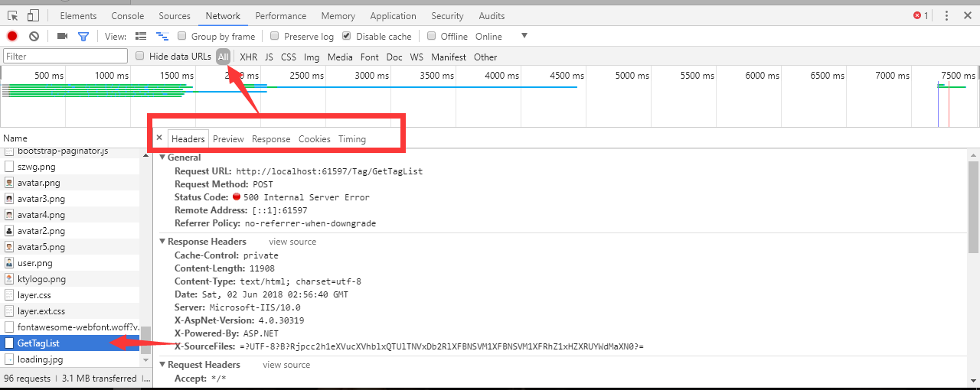The image size is (980, 390).
Task: Open the Application panel tab
Action: pos(393,15)
